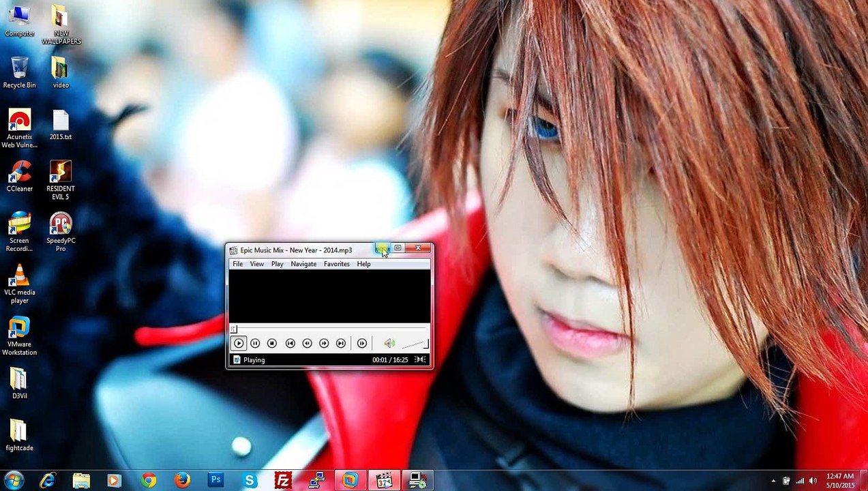Image resolution: width=868 pixels, height=491 pixels.
Task: Select the video folder icon
Action: [61, 73]
